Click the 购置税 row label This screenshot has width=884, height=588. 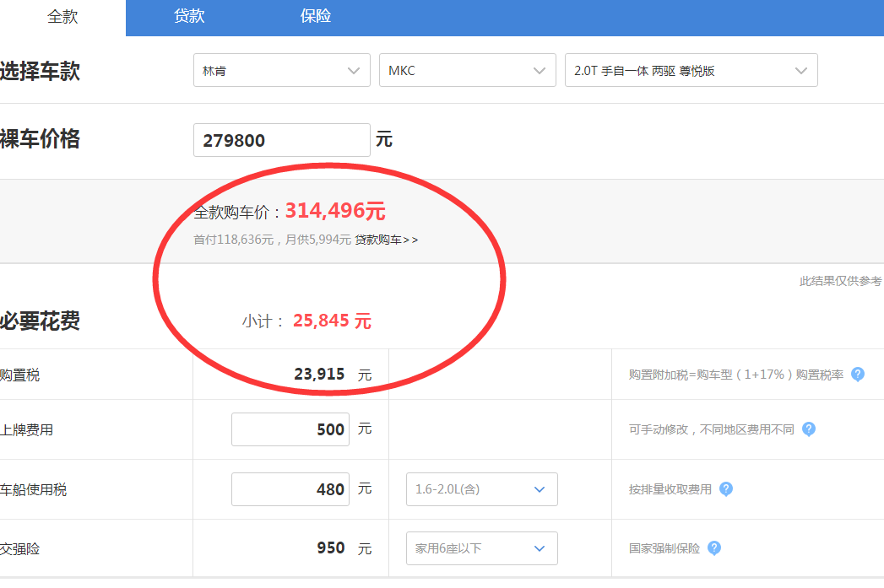pos(19,375)
